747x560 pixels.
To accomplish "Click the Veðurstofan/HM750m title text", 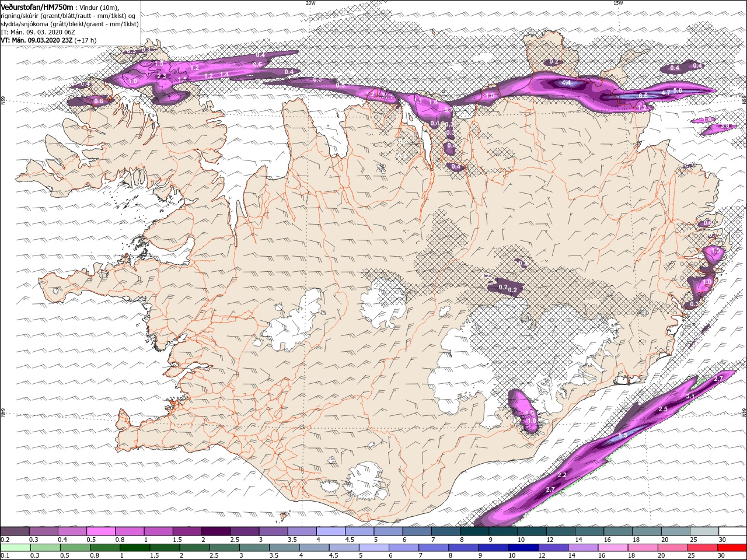I will point(37,6).
